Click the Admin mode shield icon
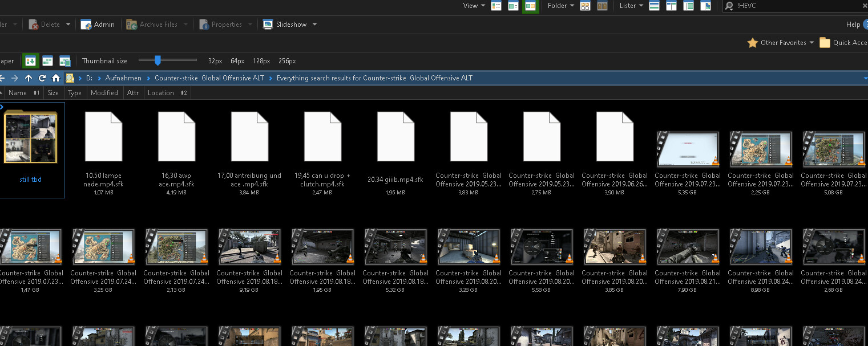 pos(86,25)
